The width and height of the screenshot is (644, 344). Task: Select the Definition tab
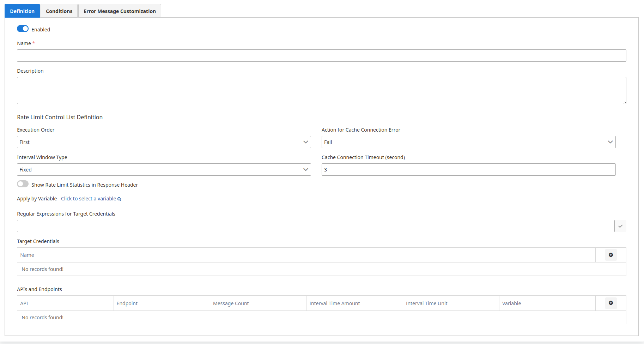tap(22, 11)
